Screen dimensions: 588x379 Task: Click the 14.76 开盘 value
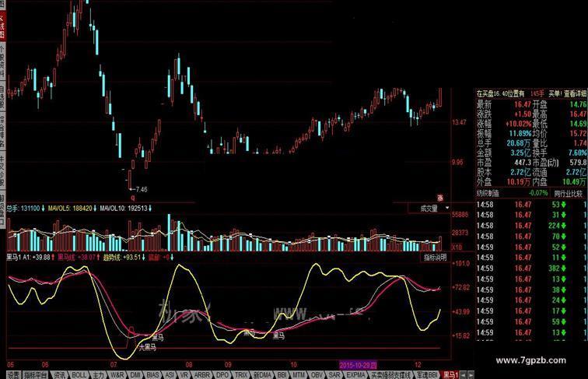(578, 105)
